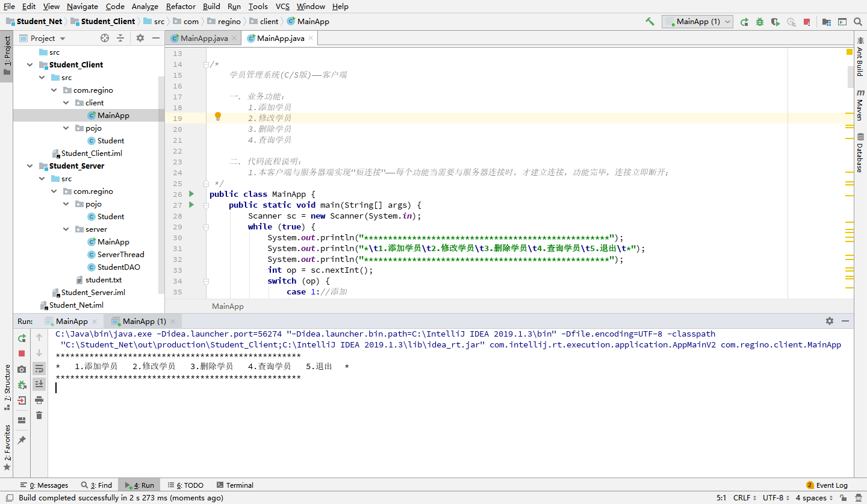Screen dimensions: 867x504
Task: Hide the Run tool window
Action: click(x=845, y=321)
